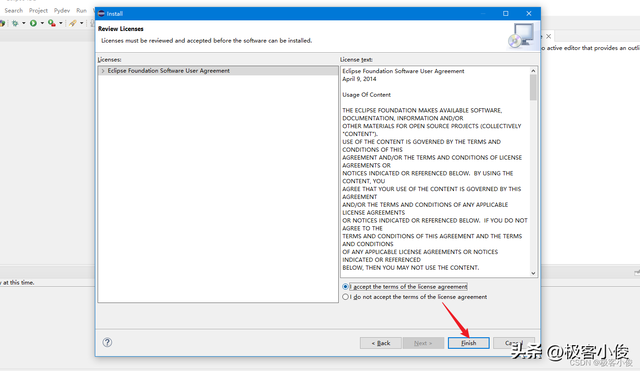640x371 pixels.
Task: Select the Eclipse Foundation Software User Agreement entry
Action: tap(218, 71)
